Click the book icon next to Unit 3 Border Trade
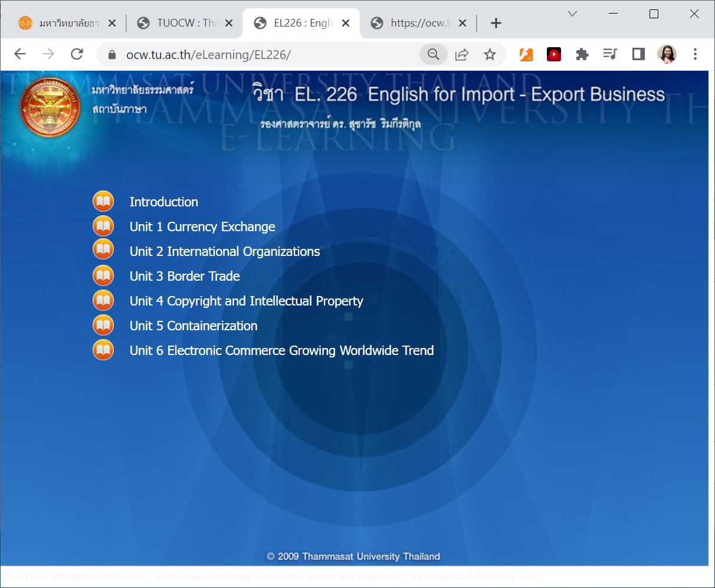The width and height of the screenshot is (715, 588). tap(103, 276)
